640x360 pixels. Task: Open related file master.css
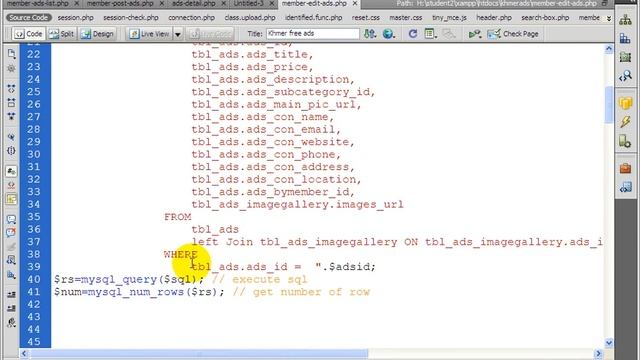(406, 18)
